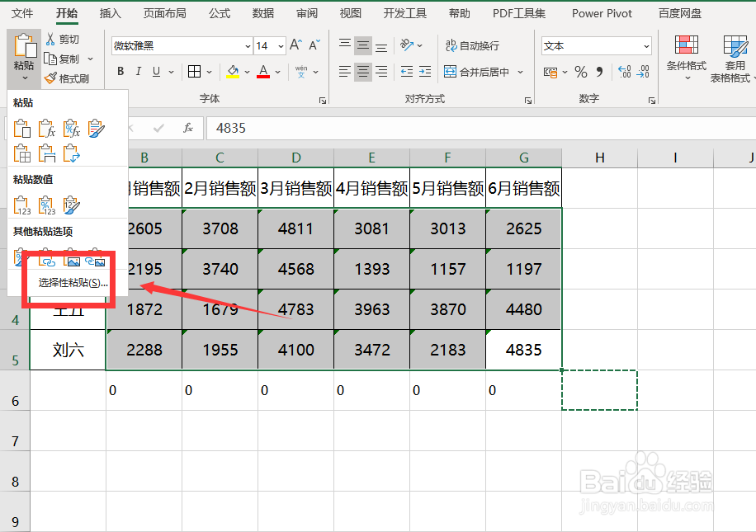The image size is (756, 532).
Task: Choose the paste as Picture option
Action: pos(71,258)
